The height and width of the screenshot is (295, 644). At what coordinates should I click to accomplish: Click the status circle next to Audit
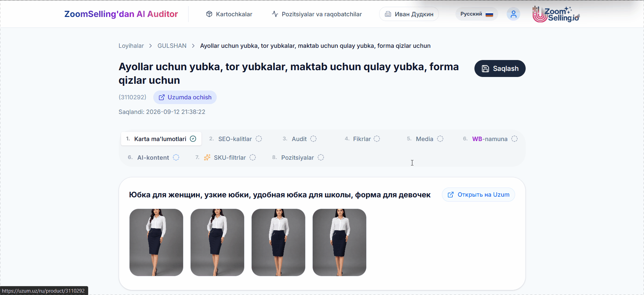(x=313, y=139)
